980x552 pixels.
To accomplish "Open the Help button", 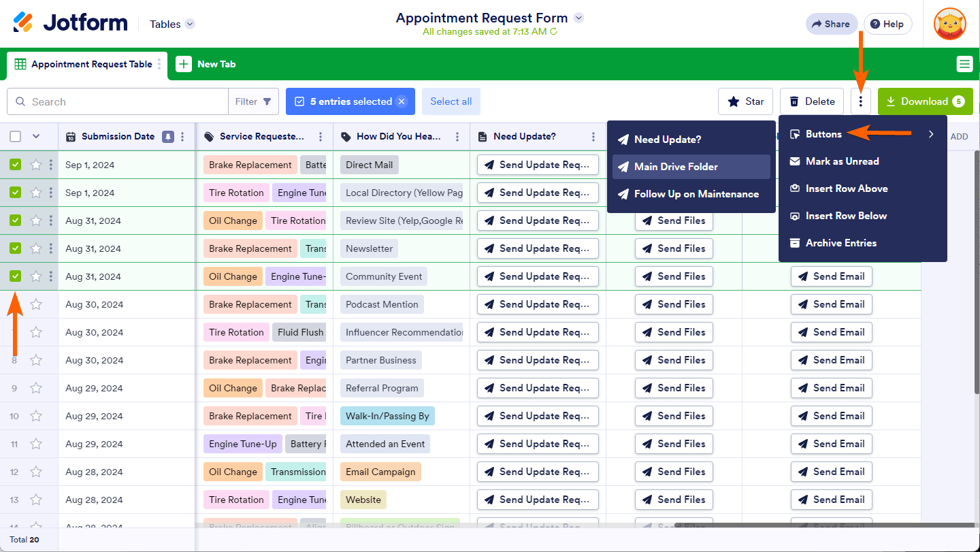I will (887, 24).
